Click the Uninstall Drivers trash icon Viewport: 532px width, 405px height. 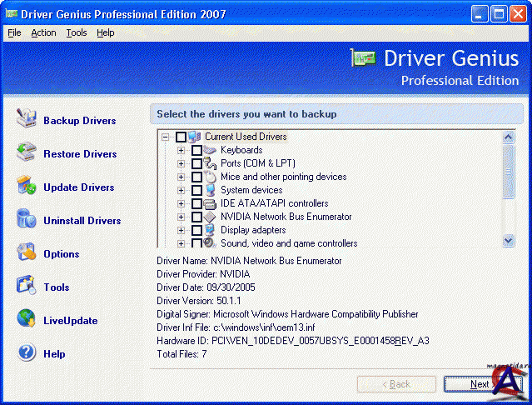[26, 220]
